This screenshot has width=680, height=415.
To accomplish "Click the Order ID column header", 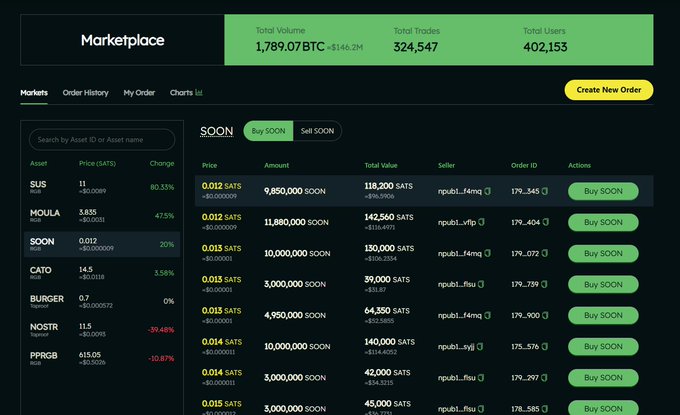I will pyautogui.click(x=524, y=165).
